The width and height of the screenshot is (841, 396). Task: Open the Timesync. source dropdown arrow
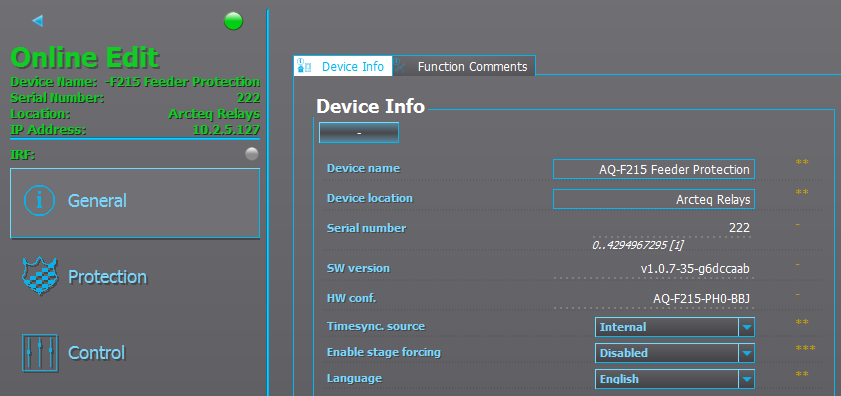tap(747, 327)
